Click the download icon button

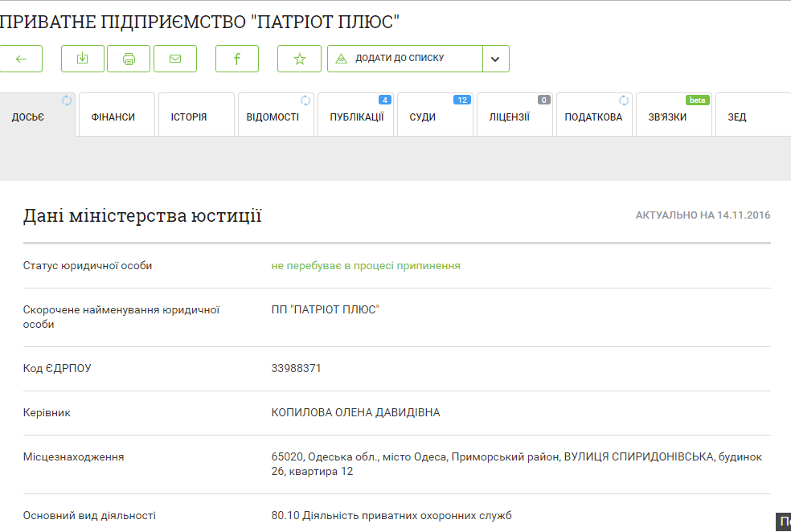point(83,59)
